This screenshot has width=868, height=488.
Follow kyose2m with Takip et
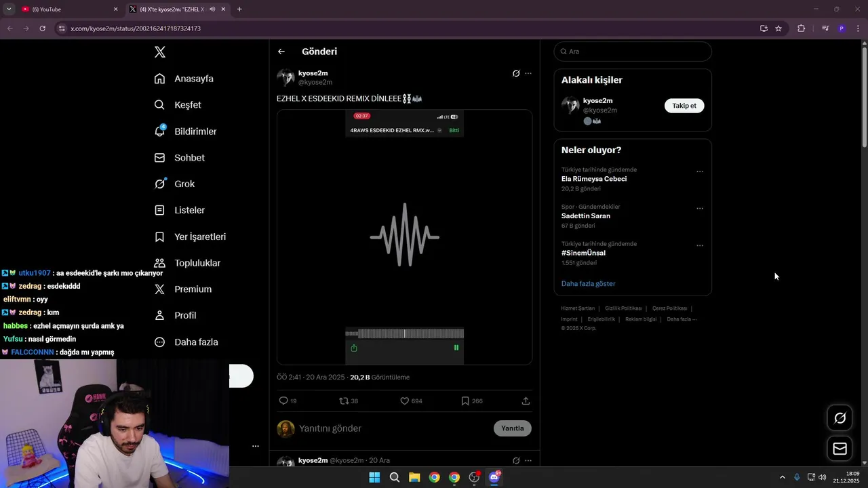pos(684,106)
